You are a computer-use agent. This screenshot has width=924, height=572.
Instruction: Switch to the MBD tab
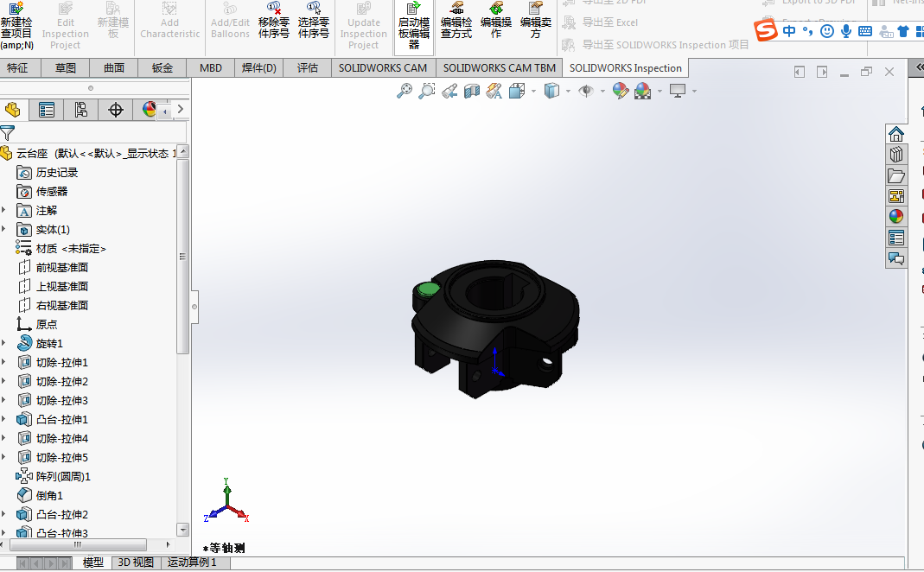(x=210, y=68)
